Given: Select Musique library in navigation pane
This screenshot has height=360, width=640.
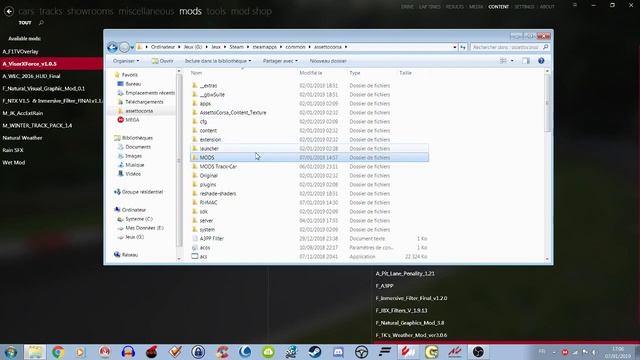Looking at the screenshot, I should [x=131, y=165].
